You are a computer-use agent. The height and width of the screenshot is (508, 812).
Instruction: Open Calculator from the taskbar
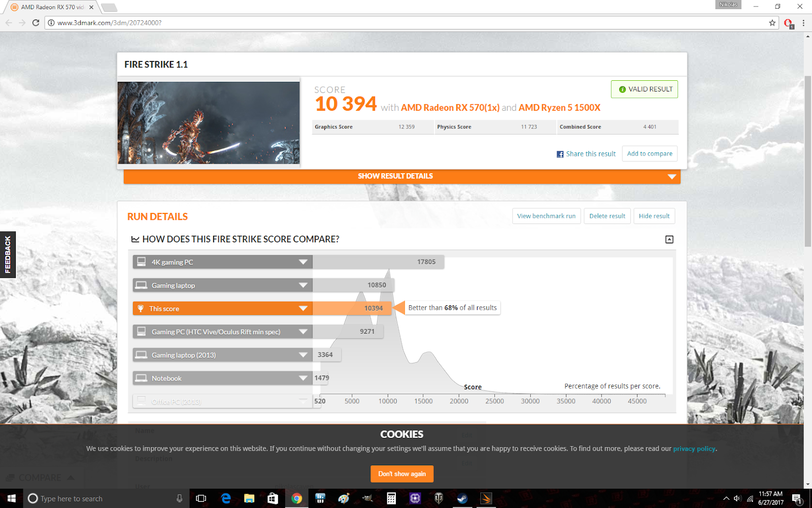[x=391, y=498]
